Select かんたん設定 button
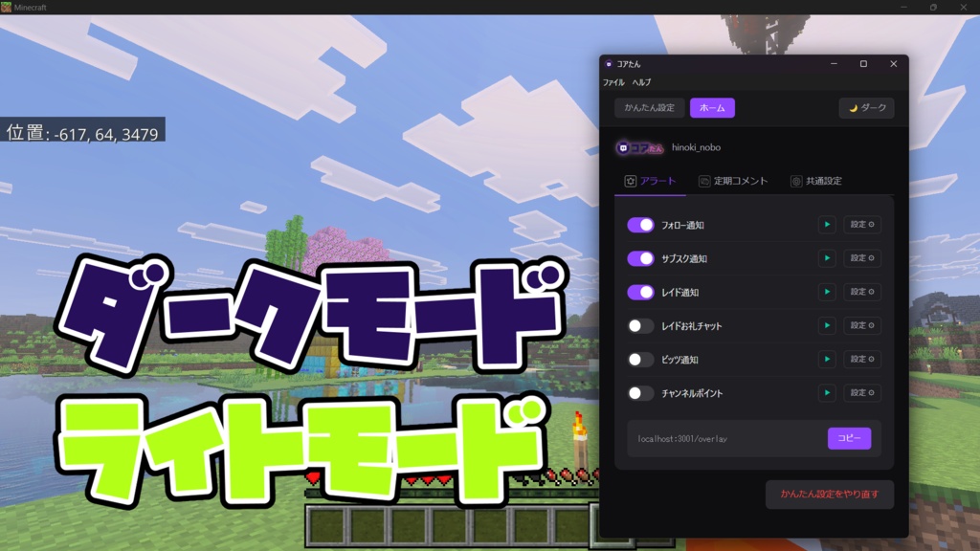The width and height of the screenshot is (980, 551). [650, 108]
